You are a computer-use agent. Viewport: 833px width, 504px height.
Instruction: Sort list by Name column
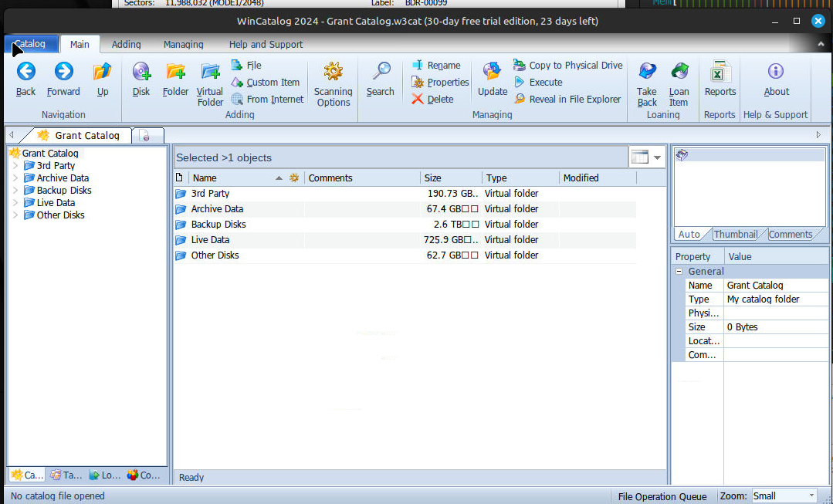coord(246,178)
